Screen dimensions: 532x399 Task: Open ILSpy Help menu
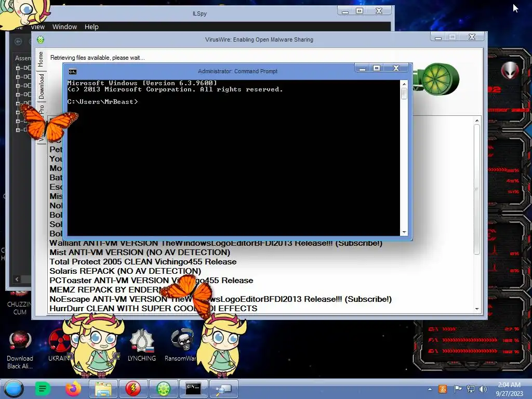91,27
